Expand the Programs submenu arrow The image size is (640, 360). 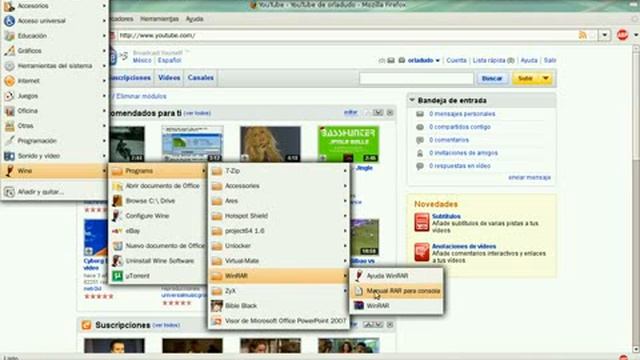coord(203,171)
